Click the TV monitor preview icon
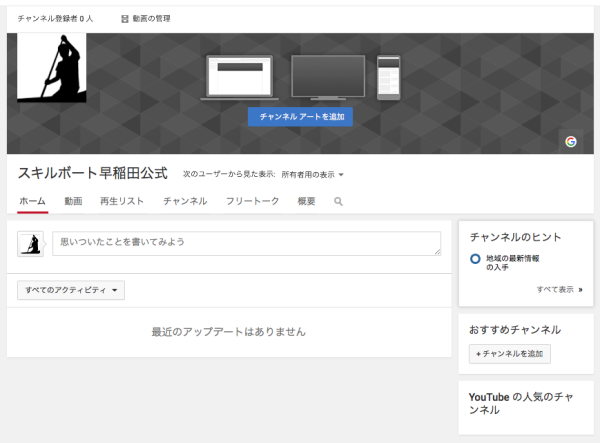This screenshot has width=600, height=443. pyautogui.click(x=328, y=78)
